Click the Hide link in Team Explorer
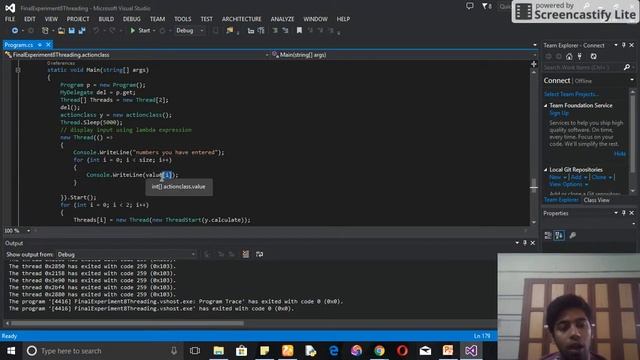 pyautogui.click(x=620, y=154)
